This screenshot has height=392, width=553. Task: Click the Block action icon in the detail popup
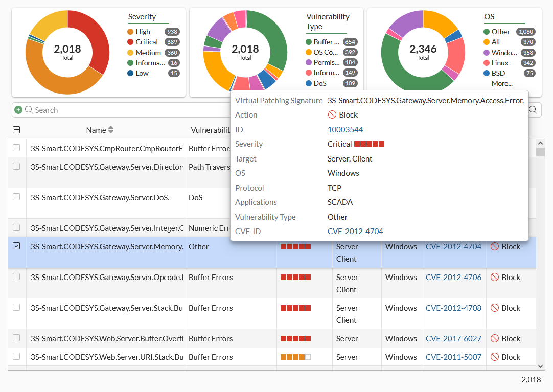[x=332, y=114]
